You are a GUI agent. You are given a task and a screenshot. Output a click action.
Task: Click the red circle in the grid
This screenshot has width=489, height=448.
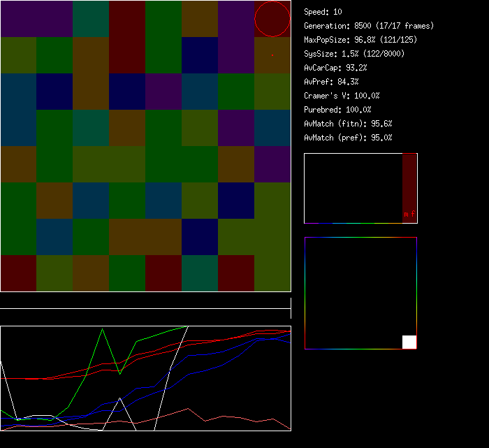pos(272,19)
